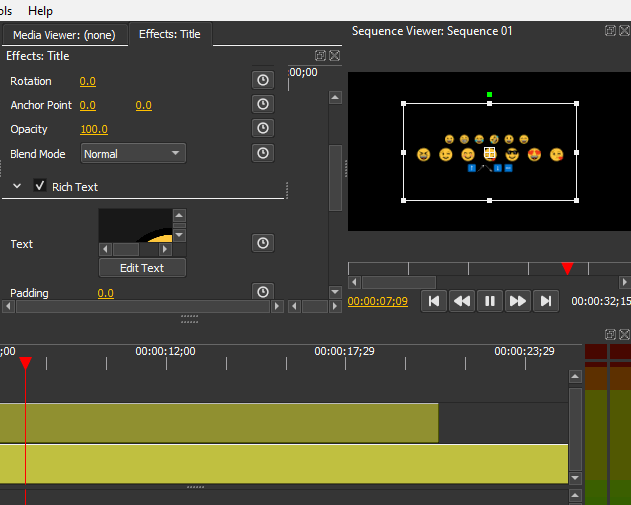The image size is (631, 505).
Task: Close the timeline panel
Action: click(625, 334)
